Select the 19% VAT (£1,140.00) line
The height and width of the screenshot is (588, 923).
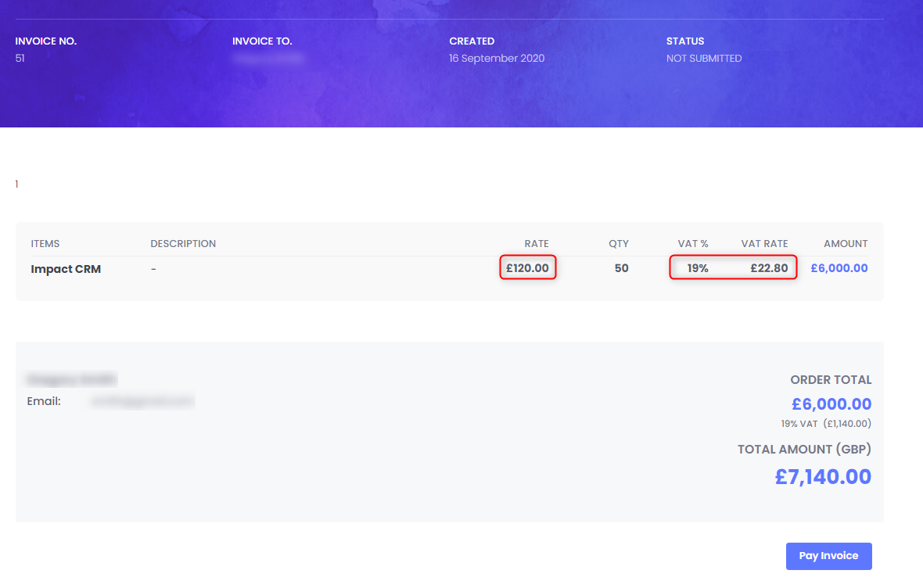click(x=826, y=423)
